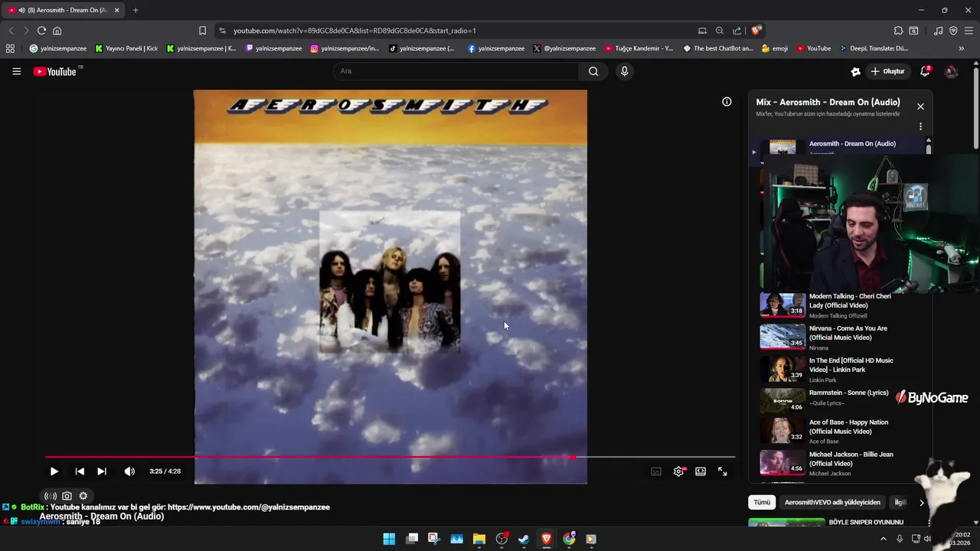Open the Brave zoom magnifier icon

720,31
